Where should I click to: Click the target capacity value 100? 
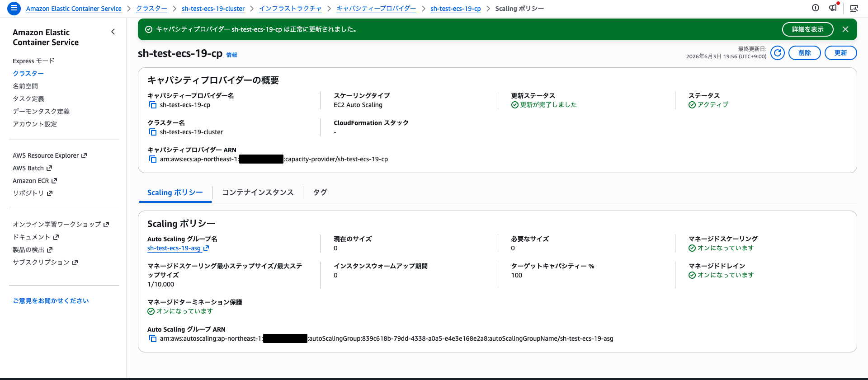pos(517,275)
